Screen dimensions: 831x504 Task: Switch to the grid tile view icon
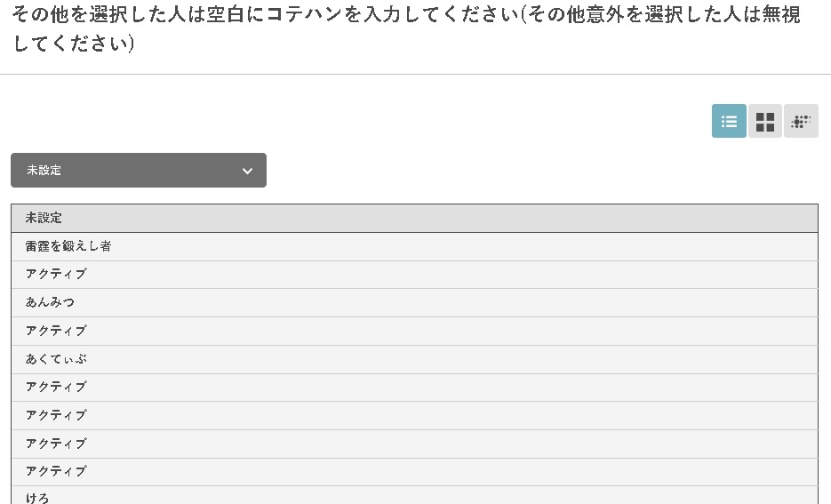point(764,121)
